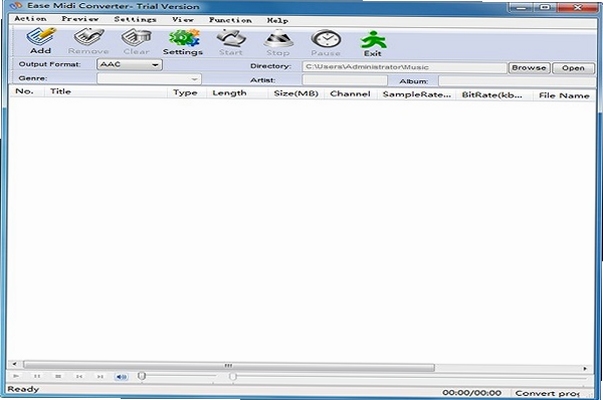Expand the Output Format AAC dropdown
The image size is (603, 400).
coord(155,65)
